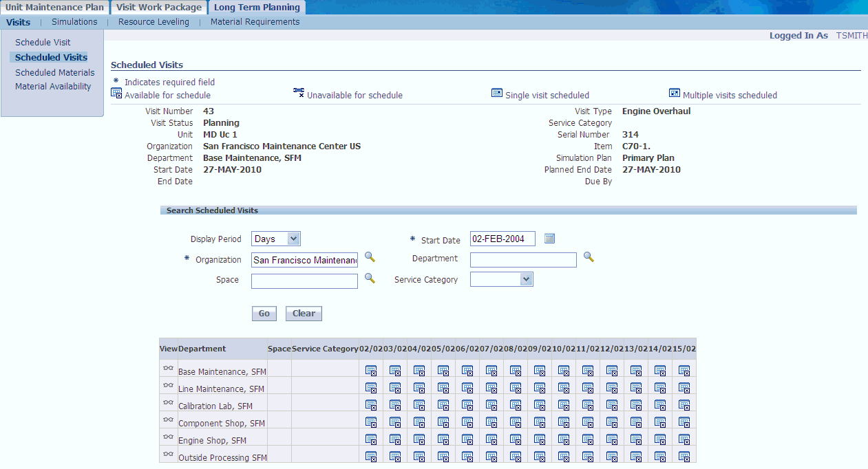
Task: Open Simulations subtab
Action: (74, 22)
